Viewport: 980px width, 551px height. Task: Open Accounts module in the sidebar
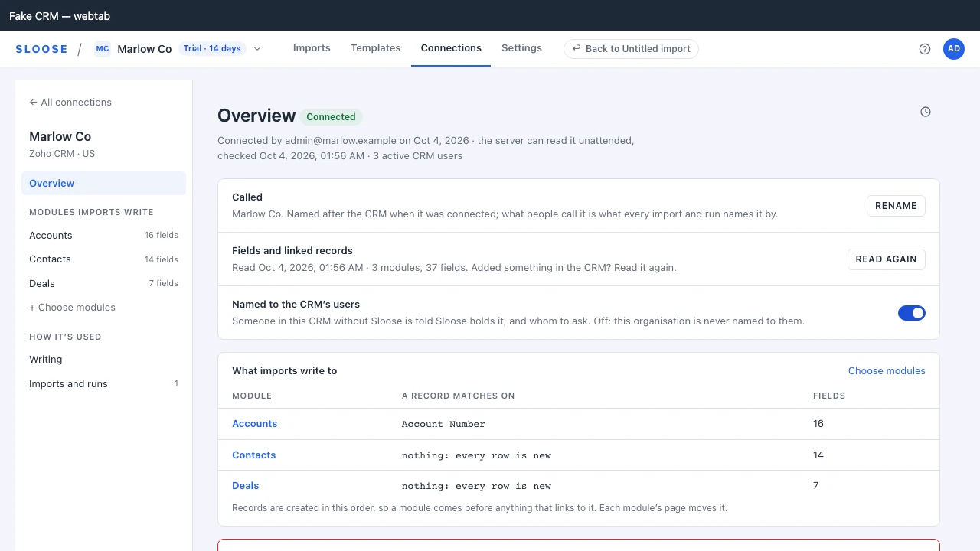[x=103, y=236]
